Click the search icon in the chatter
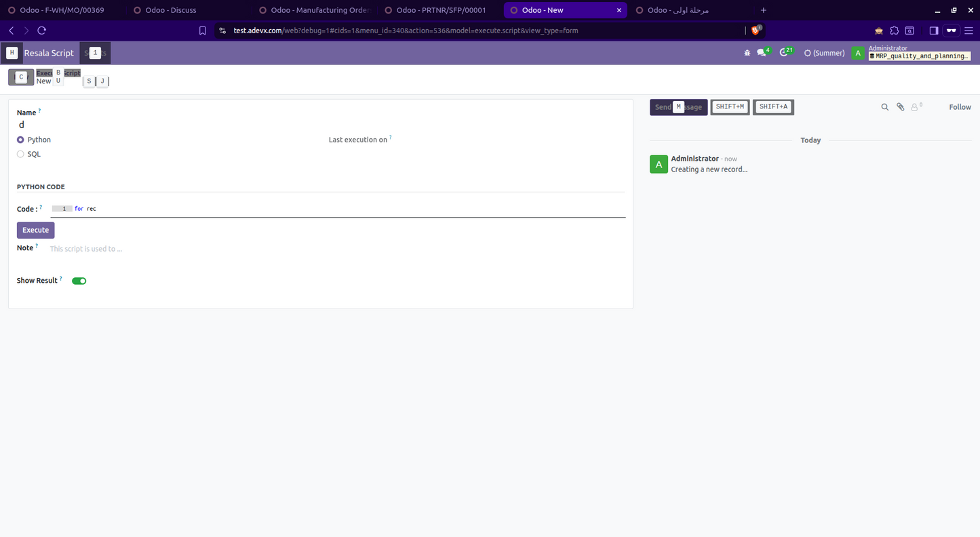980x537 pixels. tap(884, 107)
